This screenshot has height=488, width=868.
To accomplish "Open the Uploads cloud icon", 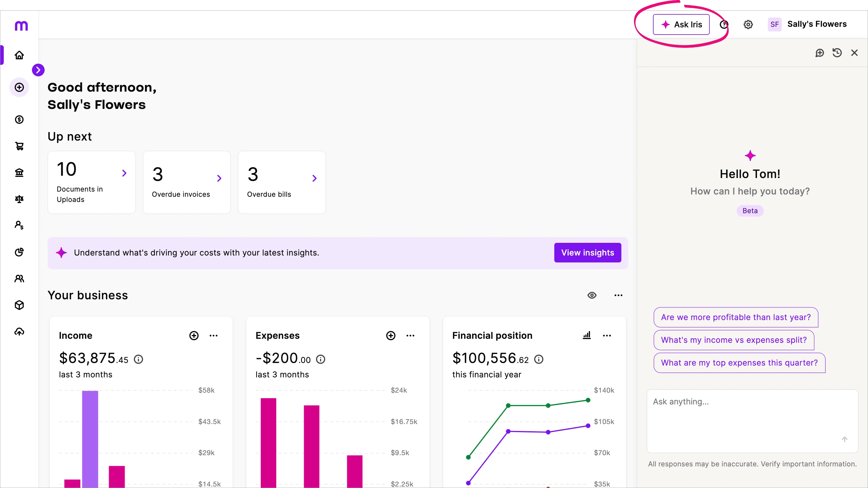I will click(x=19, y=332).
